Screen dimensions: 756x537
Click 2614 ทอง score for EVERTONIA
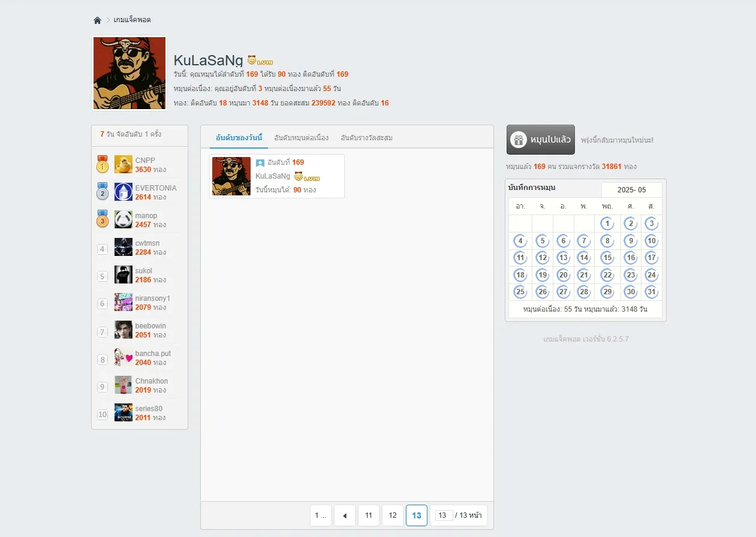point(150,197)
